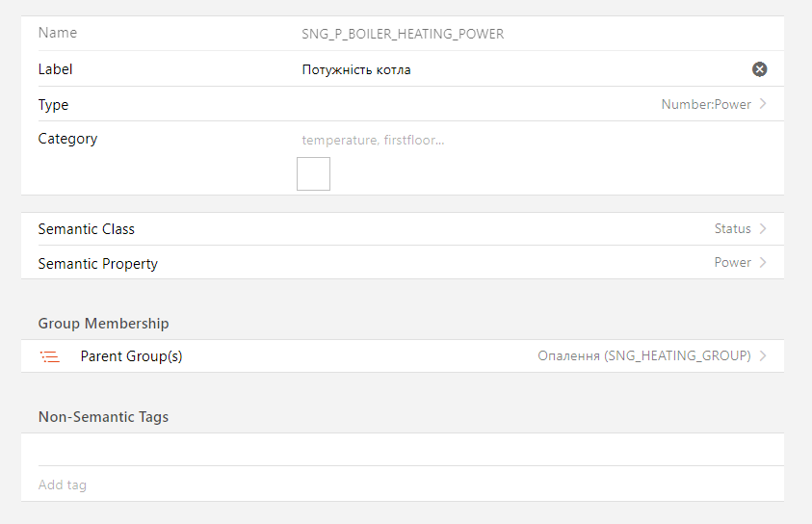Open Опалення (SNG_HEATING_GROUP) parent group
Viewport: 812px width, 524px height.
pos(643,355)
